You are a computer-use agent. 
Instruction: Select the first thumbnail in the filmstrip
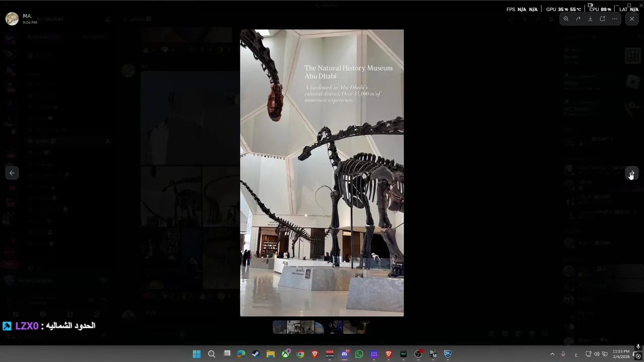pyautogui.click(x=279, y=327)
